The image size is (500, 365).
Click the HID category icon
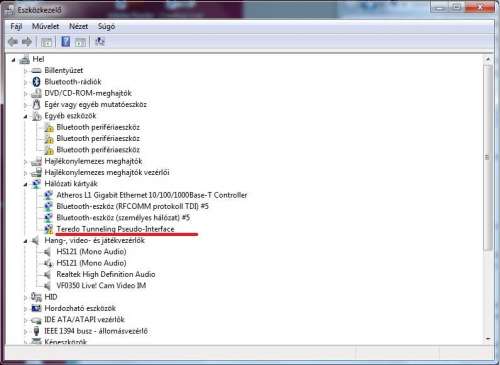[x=36, y=297]
